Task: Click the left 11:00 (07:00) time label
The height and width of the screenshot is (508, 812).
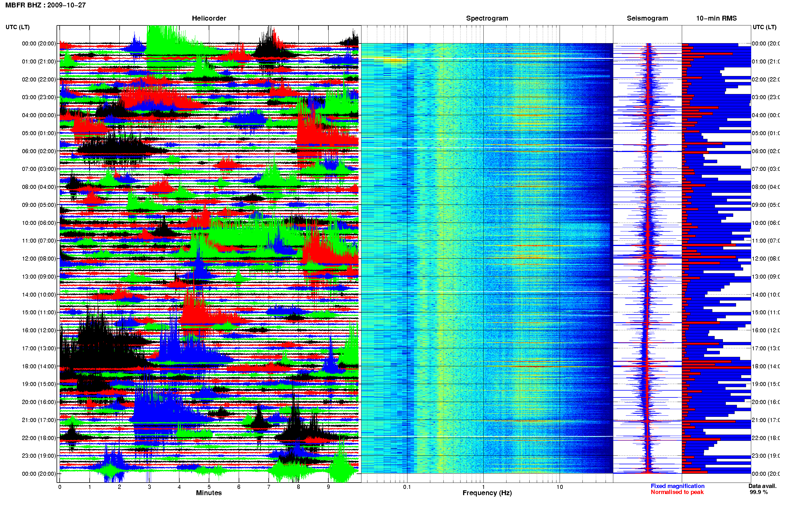Action: 39,241
